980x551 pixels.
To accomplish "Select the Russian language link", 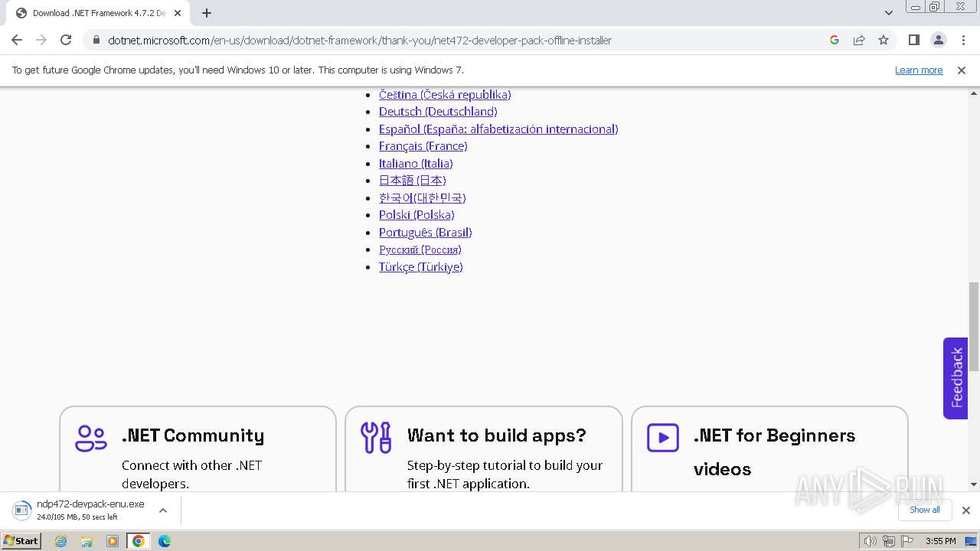I will click(420, 250).
